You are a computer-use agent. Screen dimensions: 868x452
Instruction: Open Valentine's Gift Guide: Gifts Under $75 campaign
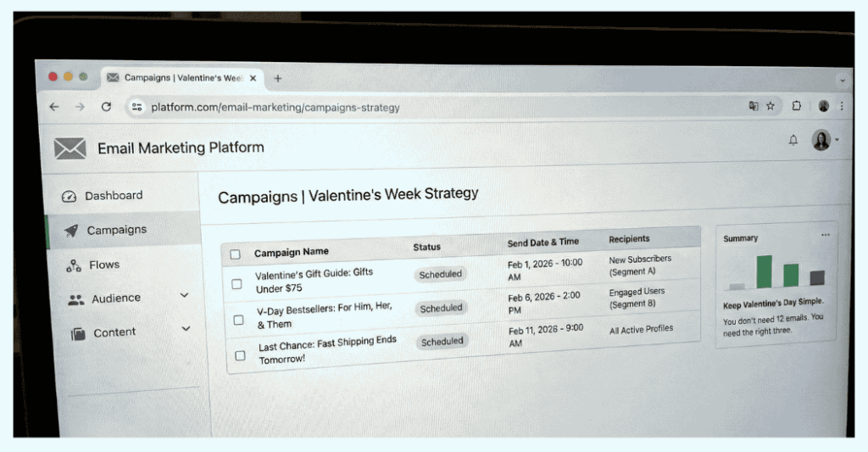(x=314, y=281)
